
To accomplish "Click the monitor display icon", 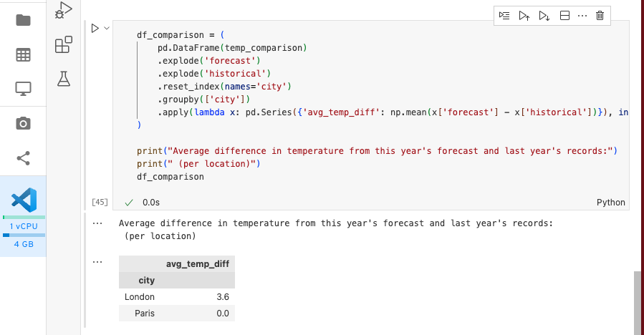I will (x=23, y=89).
